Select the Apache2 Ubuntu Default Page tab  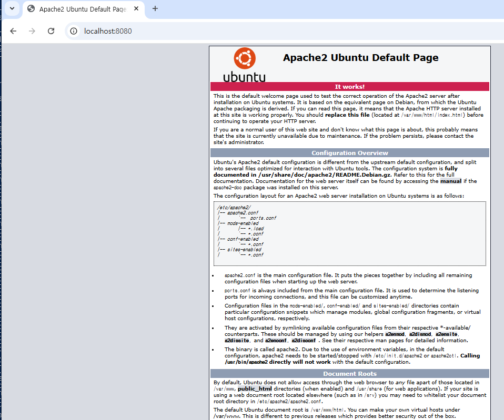[x=84, y=9]
